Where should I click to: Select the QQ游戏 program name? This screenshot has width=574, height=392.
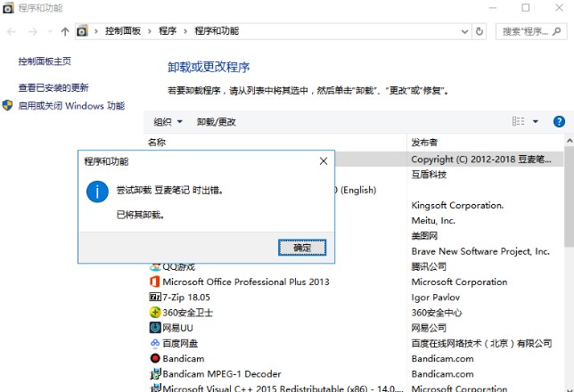tap(178, 266)
